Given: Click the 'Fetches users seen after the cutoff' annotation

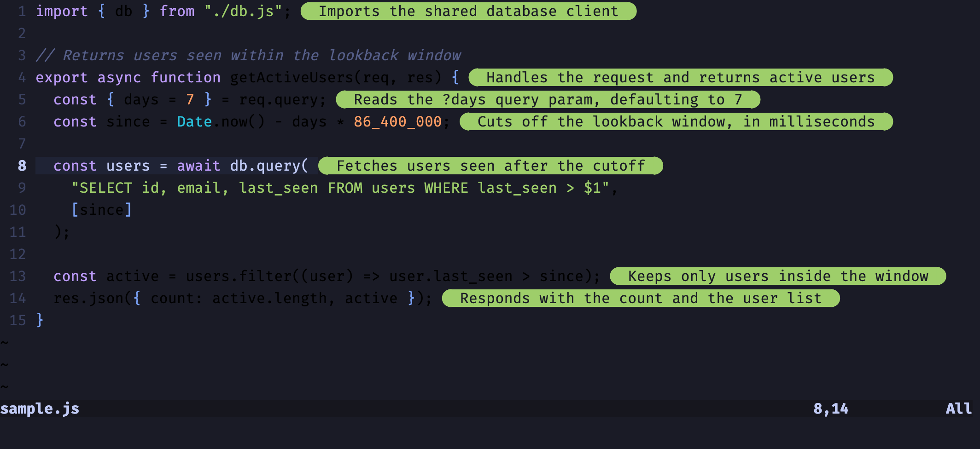Looking at the screenshot, I should [490, 166].
